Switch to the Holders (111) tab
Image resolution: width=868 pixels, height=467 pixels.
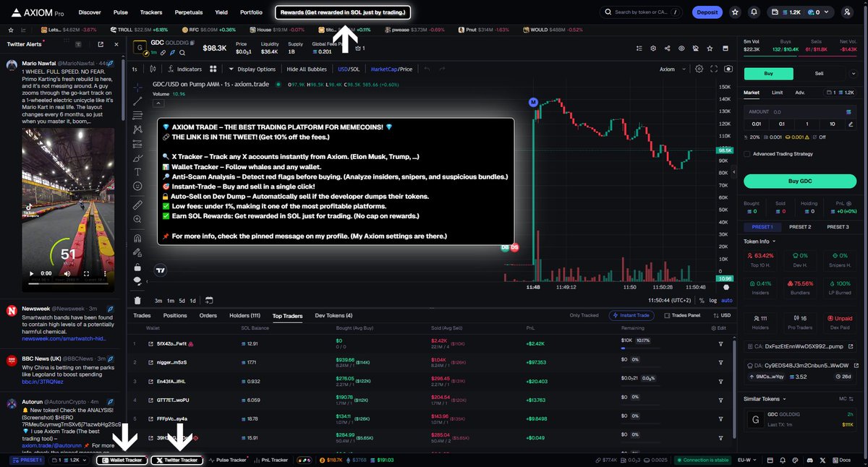click(x=244, y=315)
